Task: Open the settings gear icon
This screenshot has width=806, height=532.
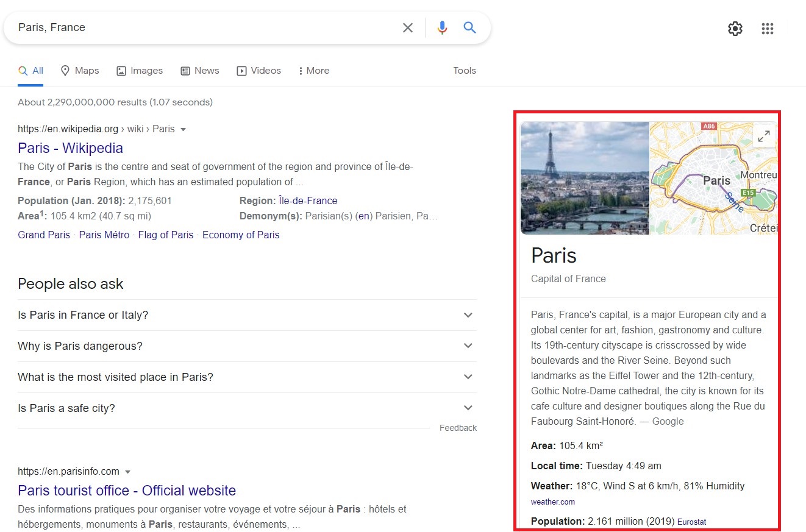Action: [x=735, y=29]
